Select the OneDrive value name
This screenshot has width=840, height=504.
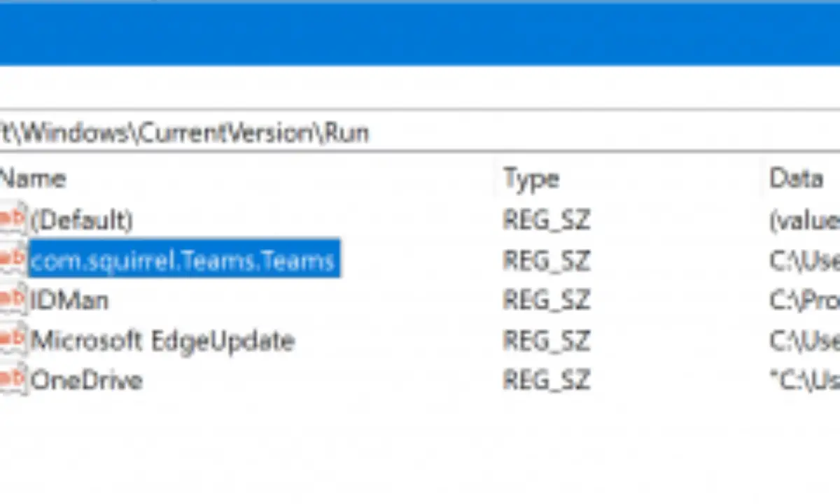(86, 381)
